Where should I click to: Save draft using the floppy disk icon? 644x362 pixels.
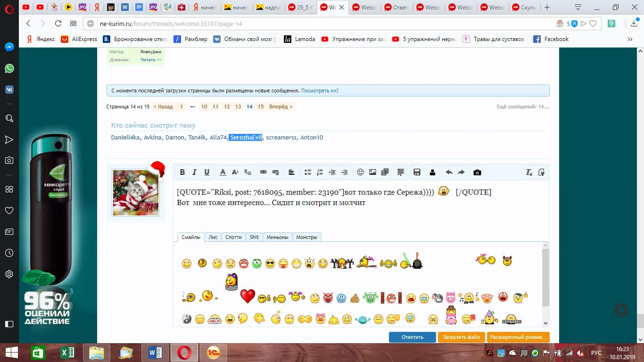click(x=417, y=173)
